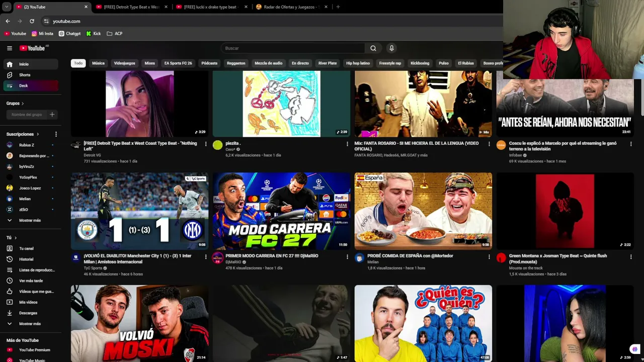Expand subscriptions with Mostrar más
Screen dimensions: 644x362
click(31, 220)
